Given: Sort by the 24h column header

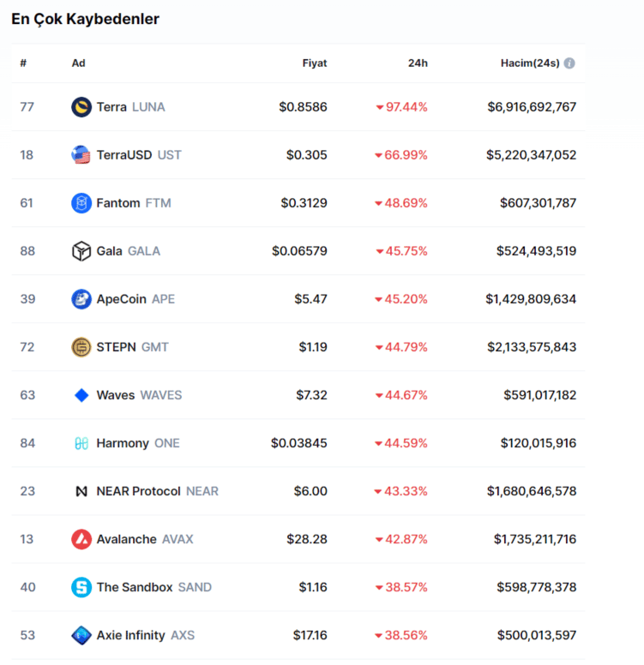Looking at the screenshot, I should (x=418, y=63).
